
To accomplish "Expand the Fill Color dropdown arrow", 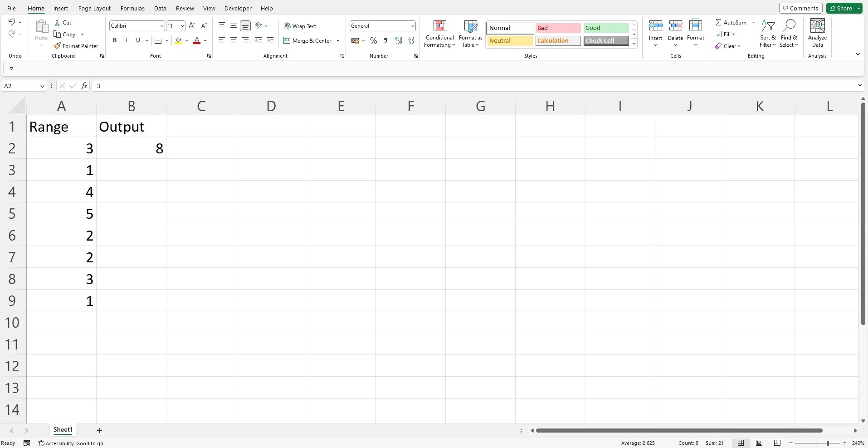I will pos(186,40).
